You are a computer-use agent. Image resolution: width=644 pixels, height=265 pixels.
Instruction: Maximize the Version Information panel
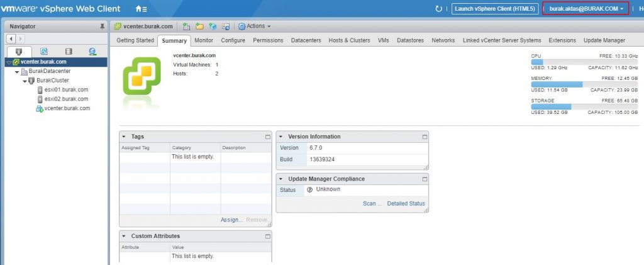pyautogui.click(x=425, y=137)
